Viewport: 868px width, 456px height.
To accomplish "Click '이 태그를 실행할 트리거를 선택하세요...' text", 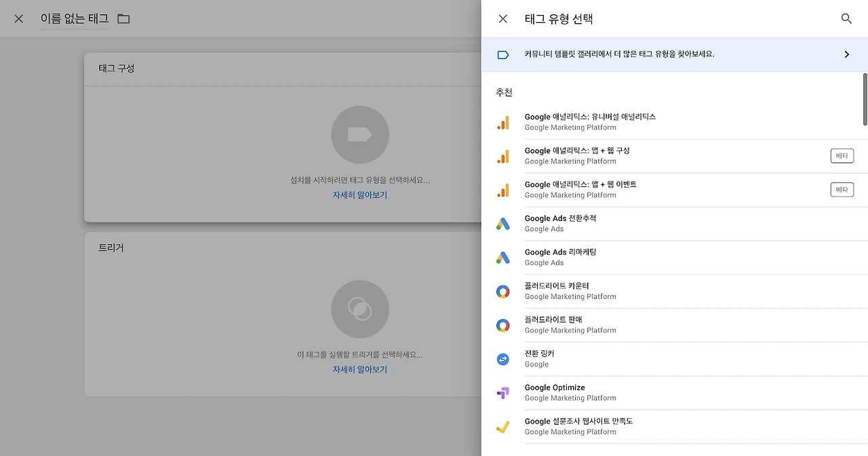I will tap(360, 354).
